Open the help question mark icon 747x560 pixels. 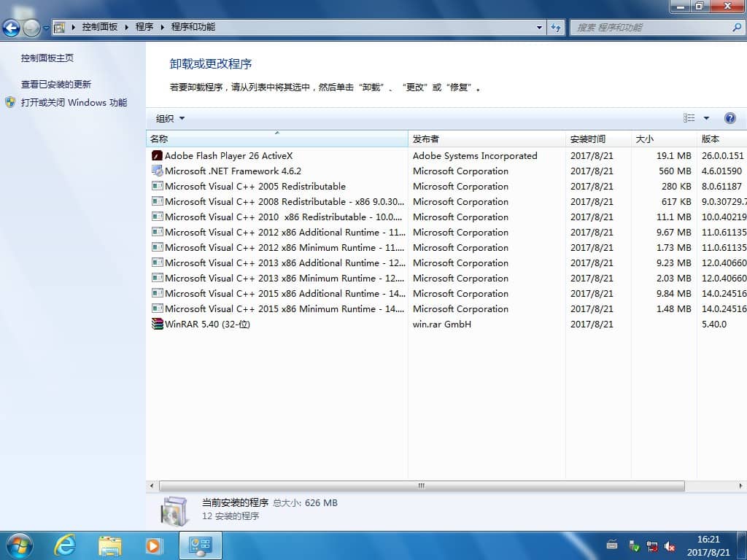click(x=729, y=118)
